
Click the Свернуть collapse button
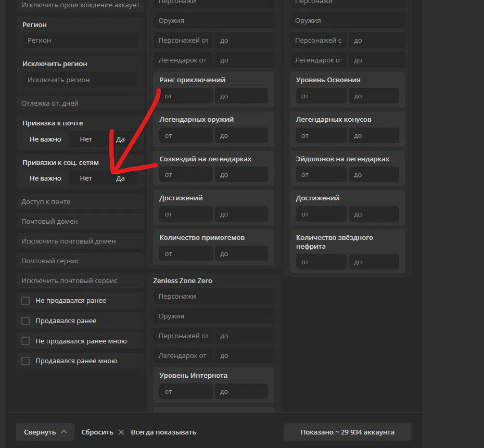click(45, 432)
